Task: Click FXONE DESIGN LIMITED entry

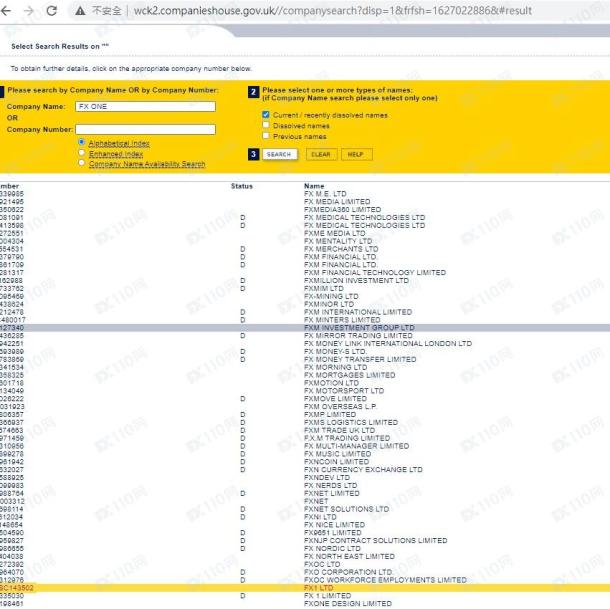Action: click(348, 604)
